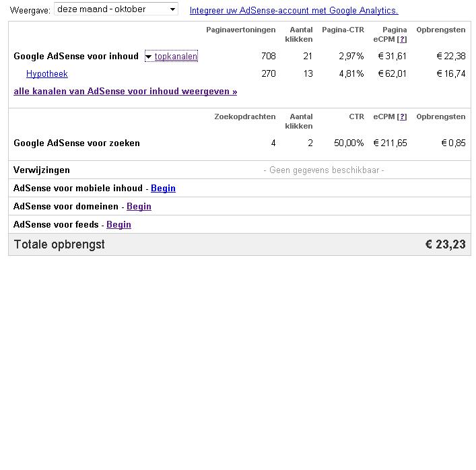
Task: Select the clicks value 21
Action: click(308, 56)
